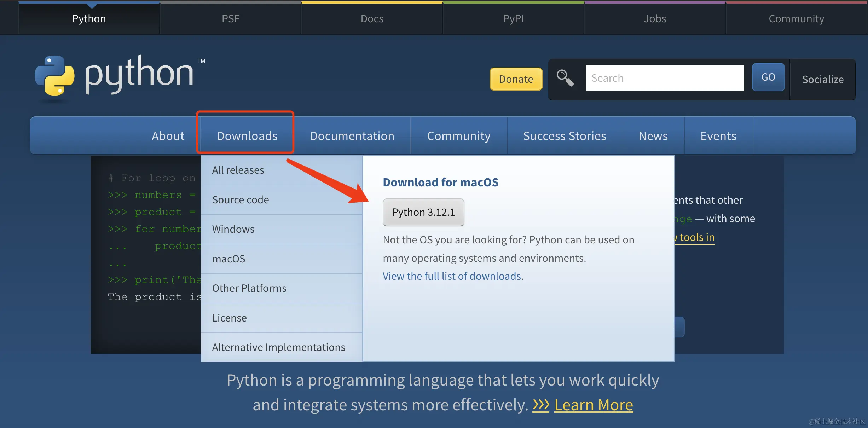Switch to the PyPI tab

pos(513,18)
